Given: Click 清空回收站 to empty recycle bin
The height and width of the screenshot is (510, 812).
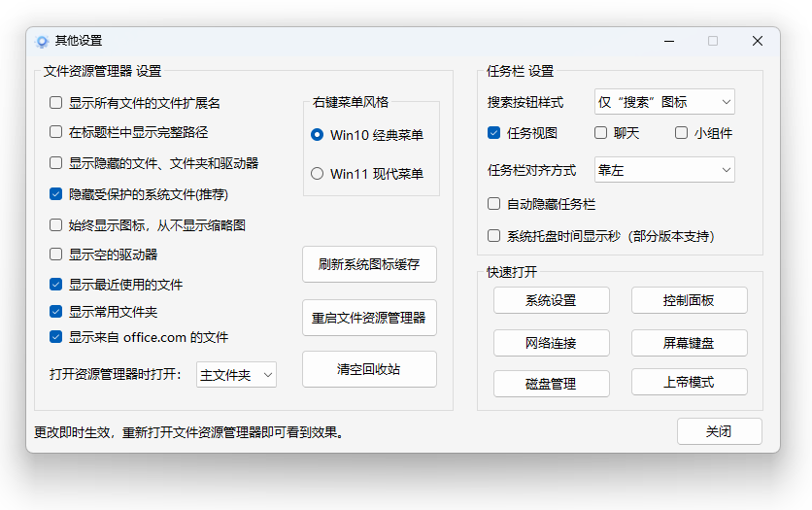Looking at the screenshot, I should (369, 369).
